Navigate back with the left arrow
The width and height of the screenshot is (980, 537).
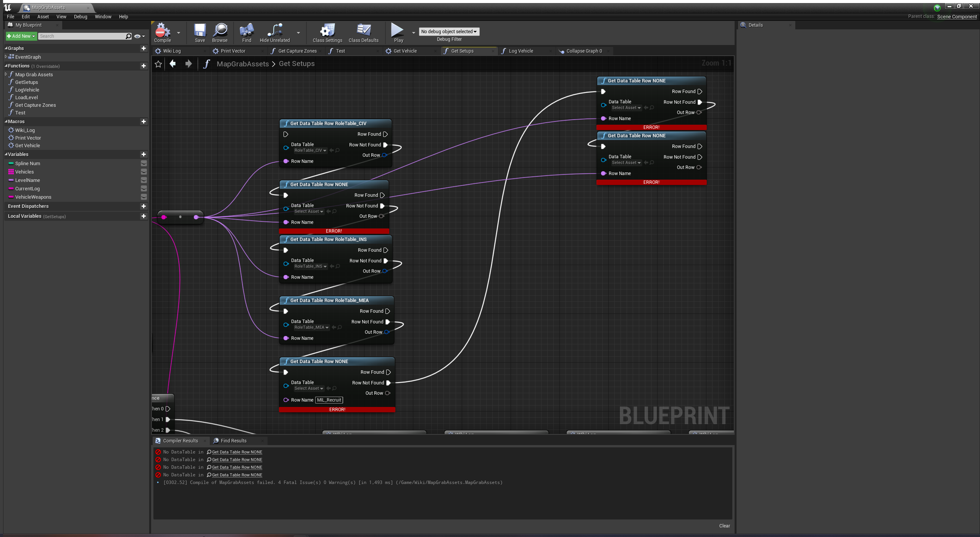[172, 64]
